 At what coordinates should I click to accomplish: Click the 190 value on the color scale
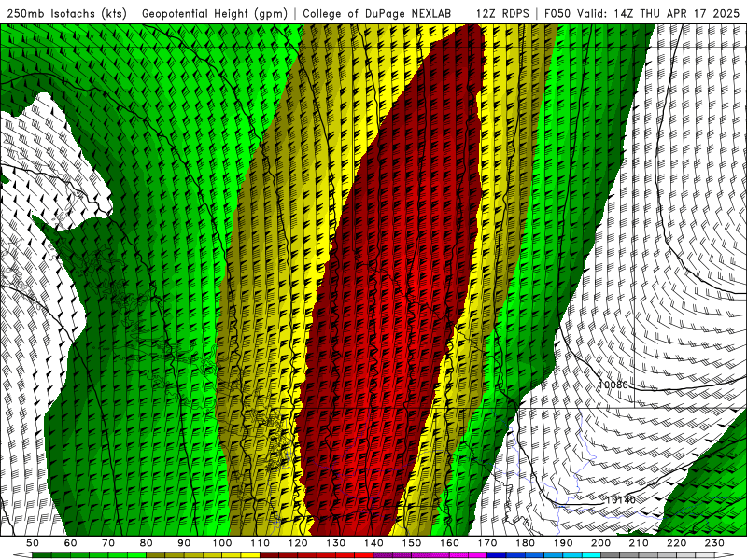point(563,543)
